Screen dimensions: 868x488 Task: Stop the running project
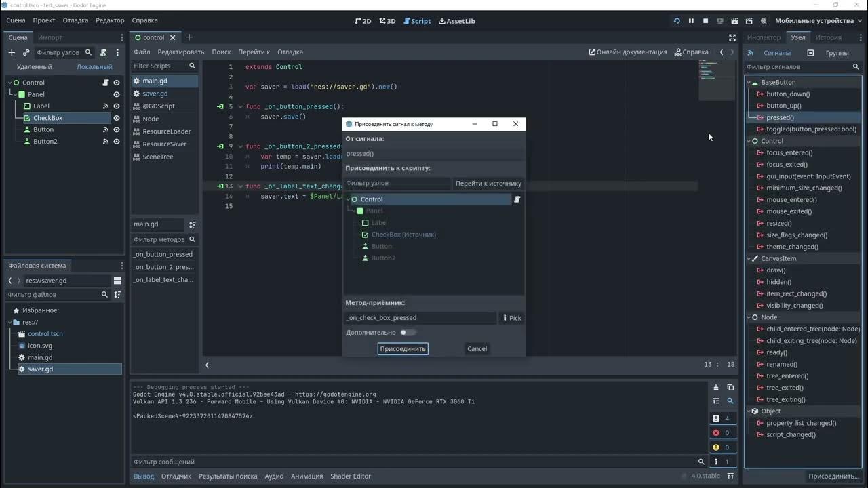(705, 21)
